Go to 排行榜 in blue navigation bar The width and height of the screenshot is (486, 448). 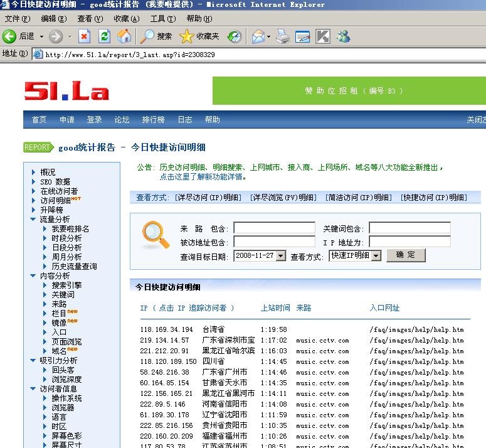[x=153, y=120]
